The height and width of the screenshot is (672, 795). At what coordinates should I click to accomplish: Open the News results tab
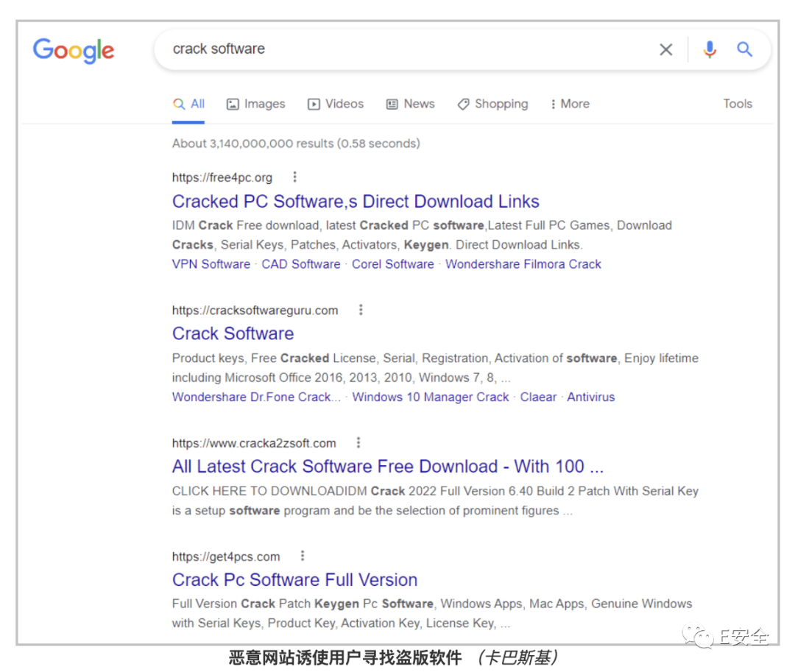pyautogui.click(x=411, y=104)
